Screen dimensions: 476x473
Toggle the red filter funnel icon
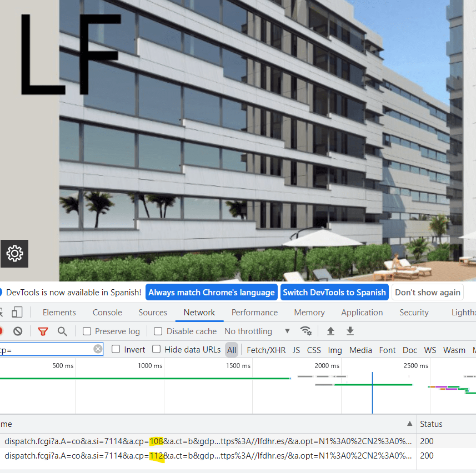pyautogui.click(x=43, y=331)
